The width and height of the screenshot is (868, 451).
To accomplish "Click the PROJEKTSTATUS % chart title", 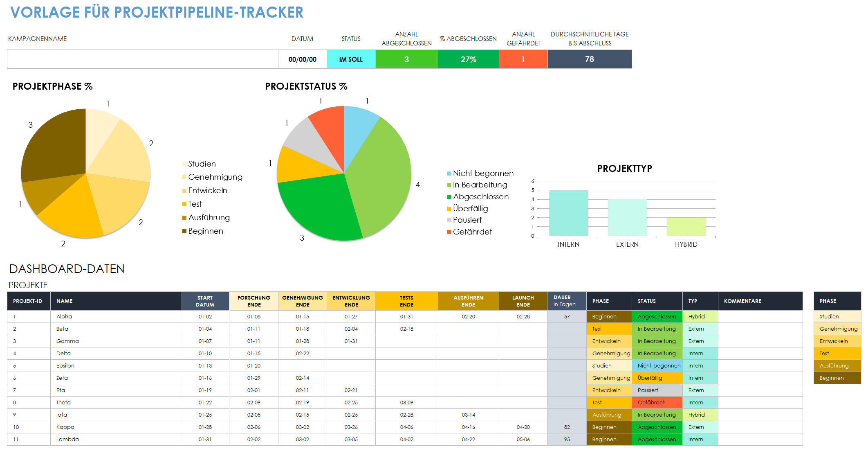I will (306, 86).
